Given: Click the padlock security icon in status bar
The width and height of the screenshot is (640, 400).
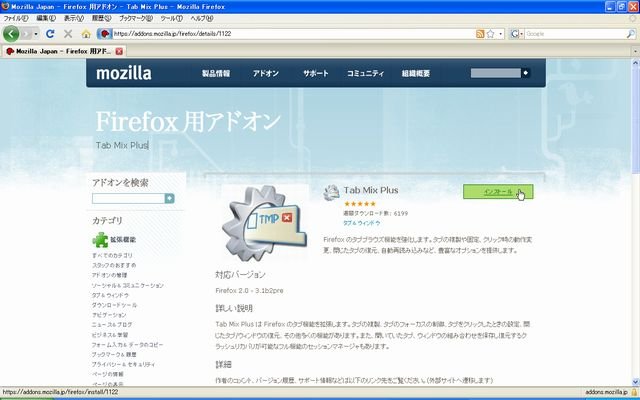Looking at the screenshot, I should [x=634, y=392].
